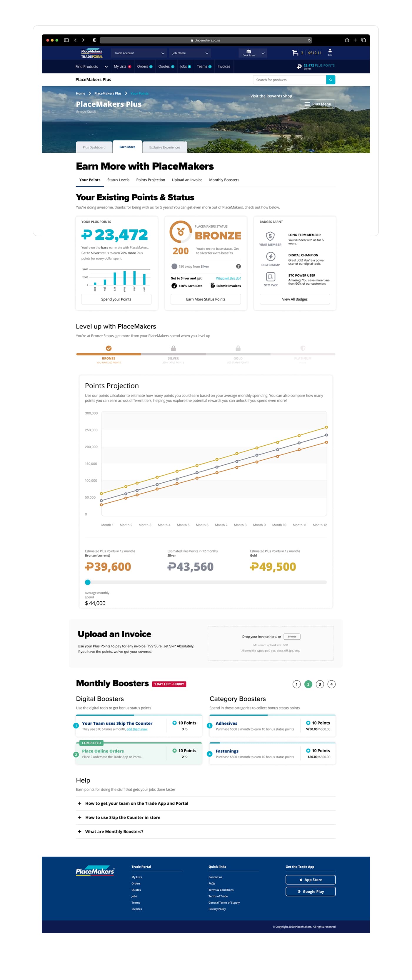Select the Monthly Boosters sub-tab
Image resolution: width=412 pixels, height=980 pixels.
click(x=224, y=180)
